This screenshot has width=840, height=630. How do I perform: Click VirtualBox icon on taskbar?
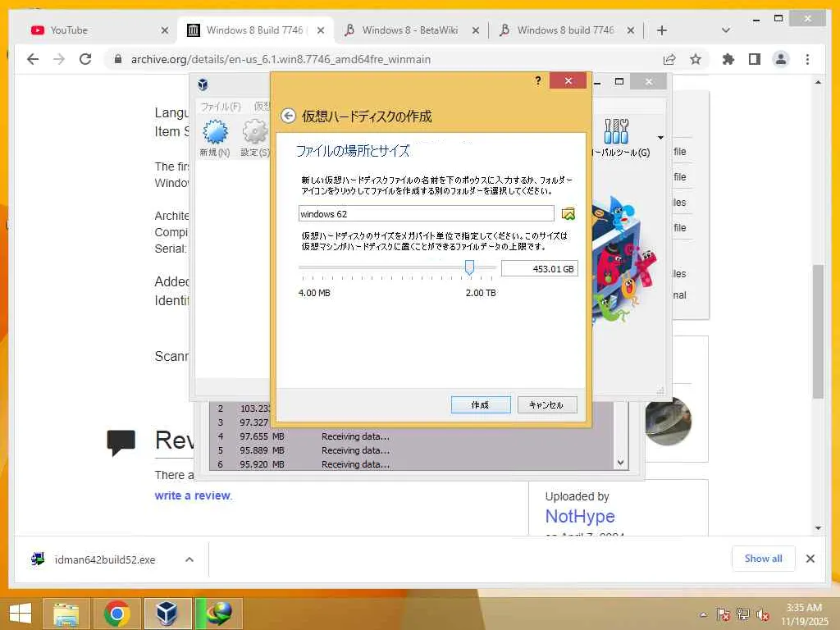pyautogui.click(x=167, y=614)
